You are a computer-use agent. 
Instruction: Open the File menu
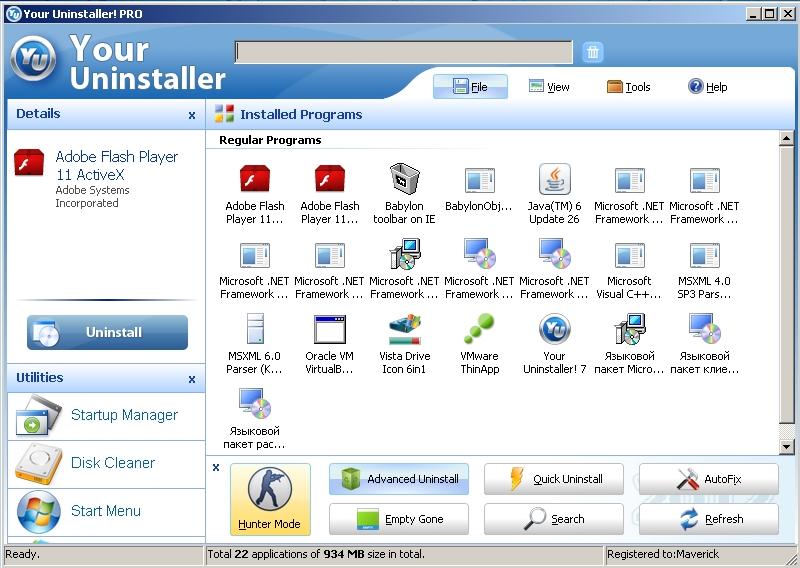(470, 87)
